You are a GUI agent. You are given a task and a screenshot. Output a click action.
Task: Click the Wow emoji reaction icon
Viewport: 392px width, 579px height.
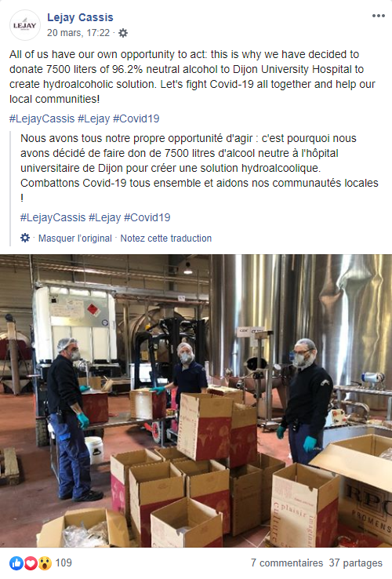coord(45,563)
